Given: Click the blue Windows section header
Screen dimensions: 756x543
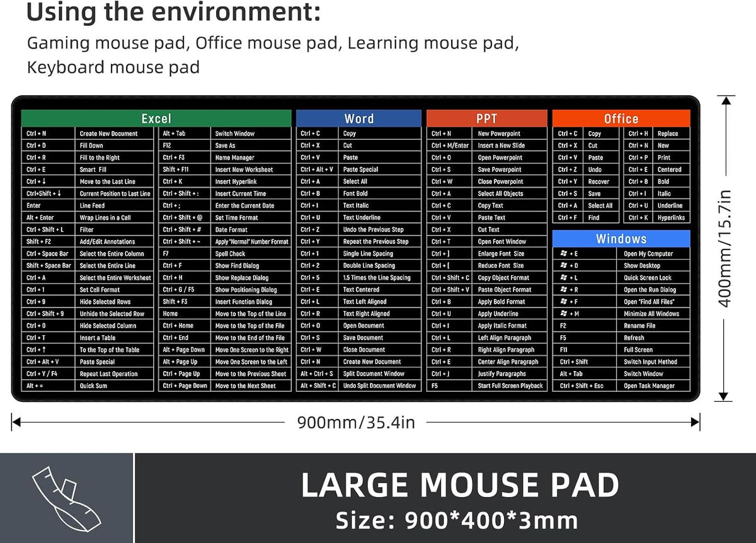Looking at the screenshot, I should (x=621, y=239).
